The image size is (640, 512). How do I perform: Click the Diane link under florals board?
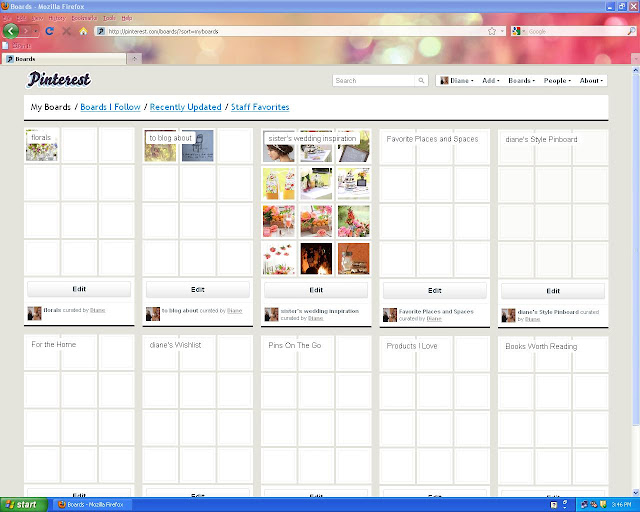pyautogui.click(x=98, y=310)
